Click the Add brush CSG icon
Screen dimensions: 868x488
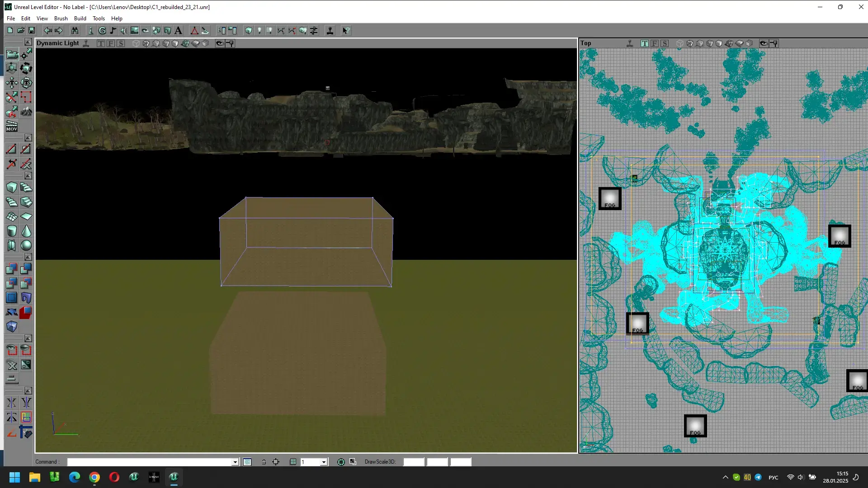12,269
